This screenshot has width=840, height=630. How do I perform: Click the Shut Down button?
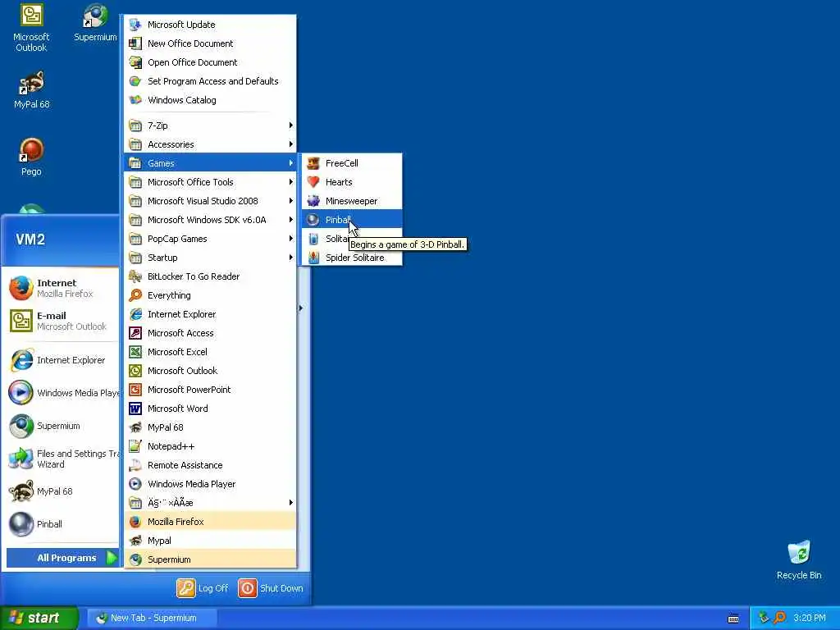[271, 588]
